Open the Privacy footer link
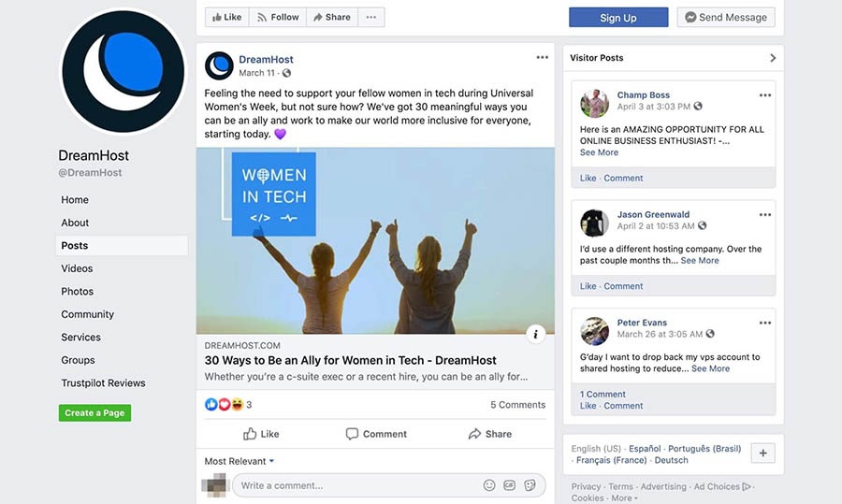Viewport: 842px width, 504px height. [586, 487]
